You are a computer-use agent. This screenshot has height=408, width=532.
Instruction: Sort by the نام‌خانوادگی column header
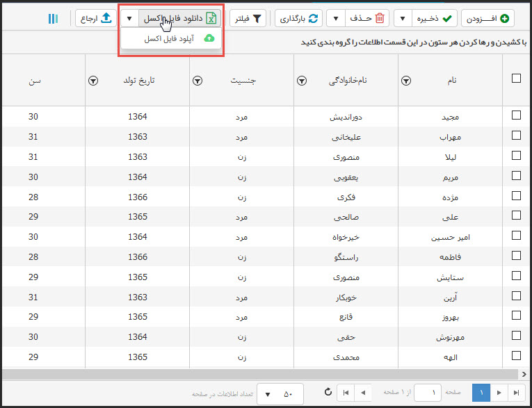tap(348, 81)
